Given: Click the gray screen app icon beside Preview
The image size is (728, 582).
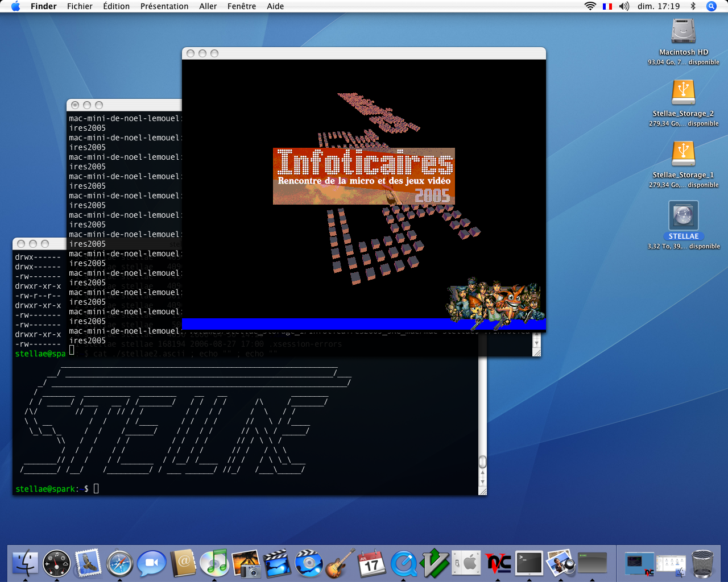Looking at the screenshot, I should coord(593,564).
